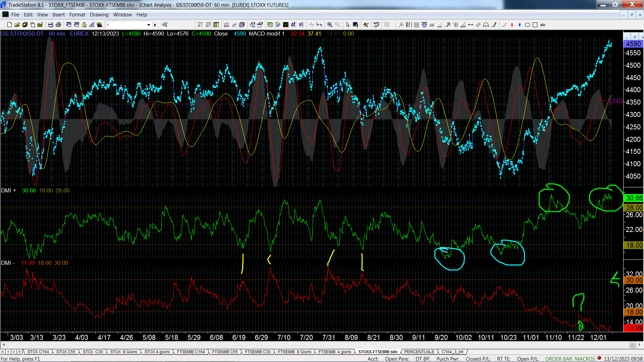This screenshot has width=644, height=362.
Task: Click the first-tab navigation arrow
Action: 3,352
